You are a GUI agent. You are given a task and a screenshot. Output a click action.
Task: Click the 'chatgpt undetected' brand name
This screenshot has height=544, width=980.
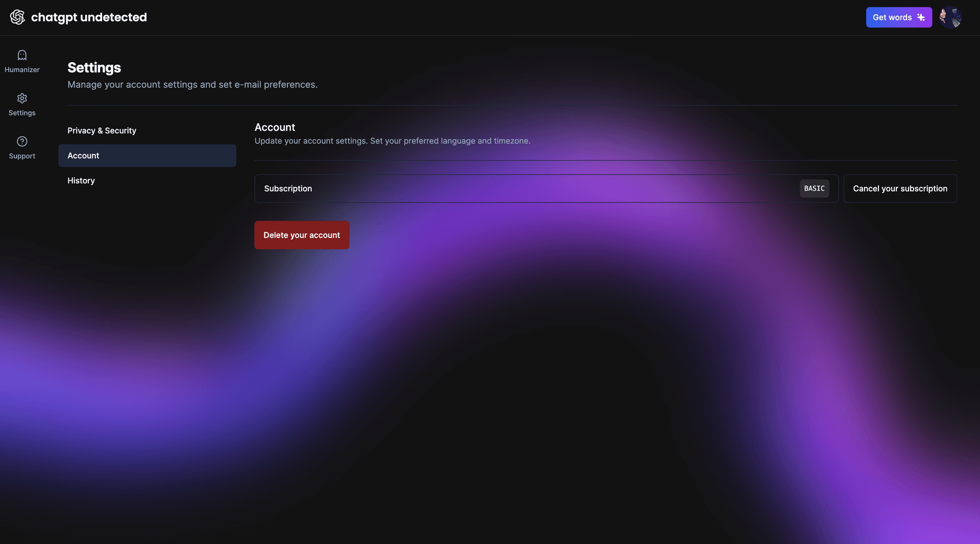(89, 17)
